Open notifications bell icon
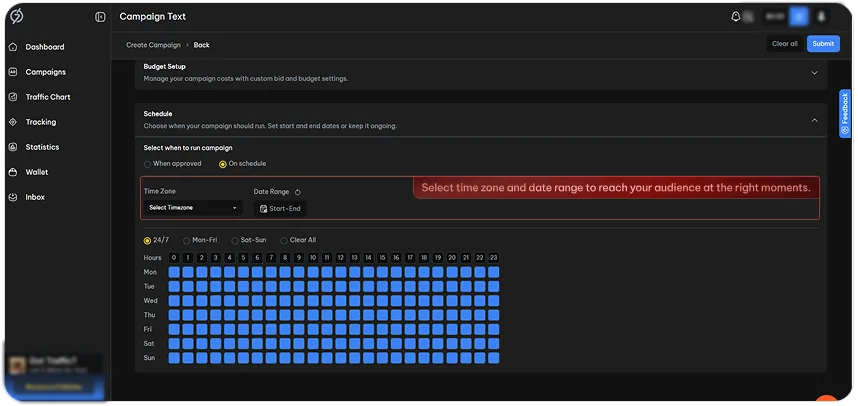This screenshot has width=858, height=406. 735,17
